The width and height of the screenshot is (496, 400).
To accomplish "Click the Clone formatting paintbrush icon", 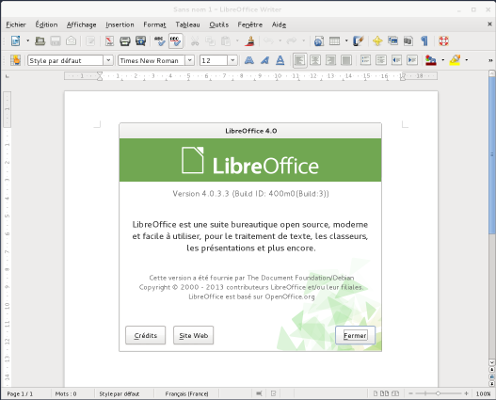I will 250,41.
